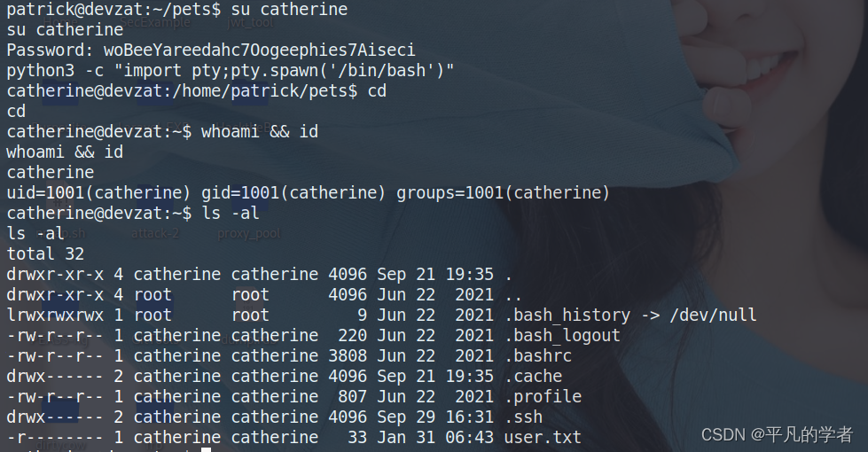This screenshot has width=868, height=452.
Task: Click the terminal cursor block at the bottom
Action: (206, 450)
